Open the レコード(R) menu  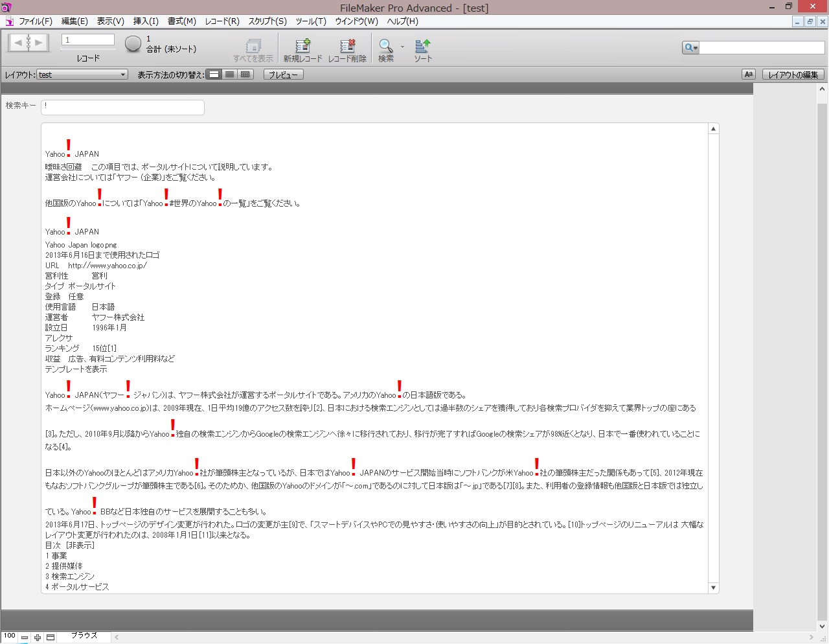(x=222, y=21)
